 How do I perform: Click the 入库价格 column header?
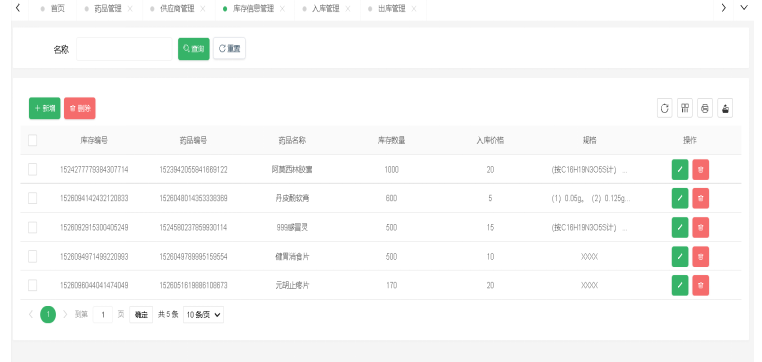pyautogui.click(x=490, y=140)
